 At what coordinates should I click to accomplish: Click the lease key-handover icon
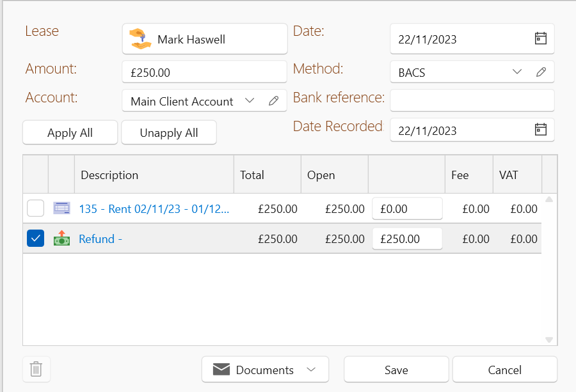(140, 39)
